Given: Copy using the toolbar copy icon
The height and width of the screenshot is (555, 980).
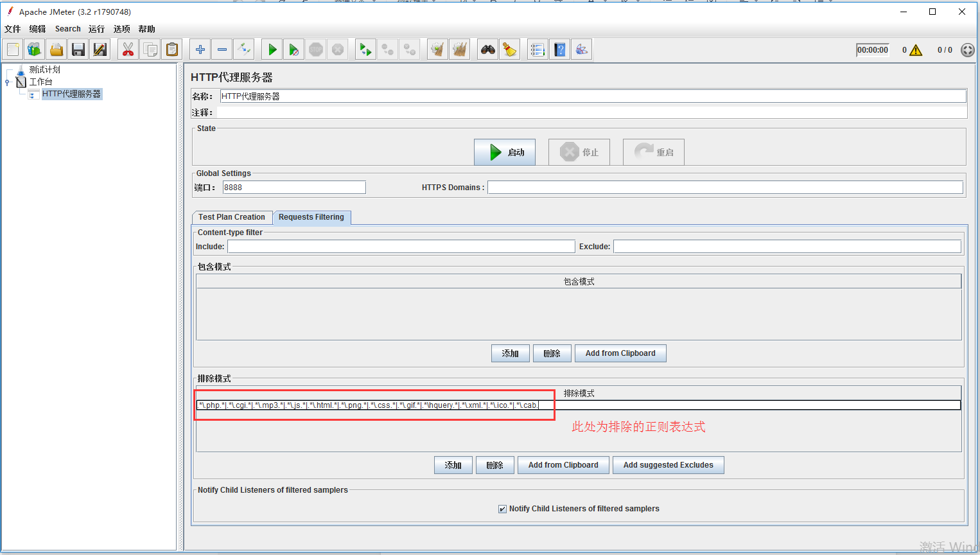Looking at the screenshot, I should (150, 49).
